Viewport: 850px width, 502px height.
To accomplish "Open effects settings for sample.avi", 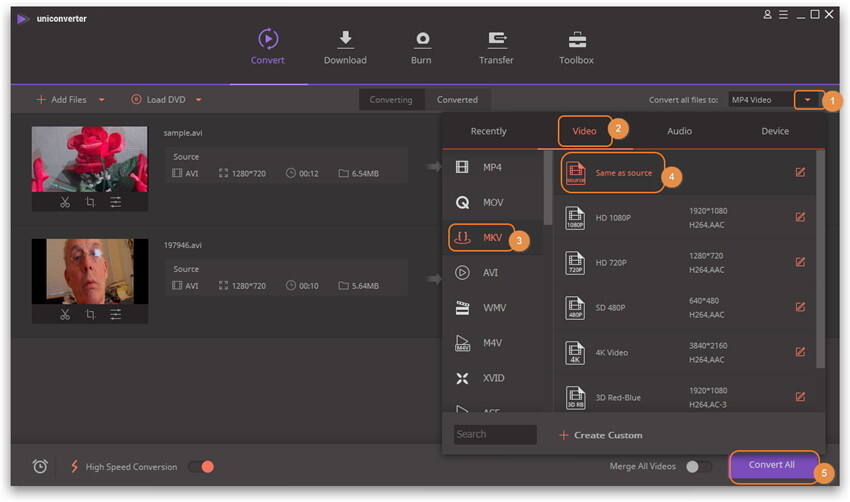I will [115, 202].
